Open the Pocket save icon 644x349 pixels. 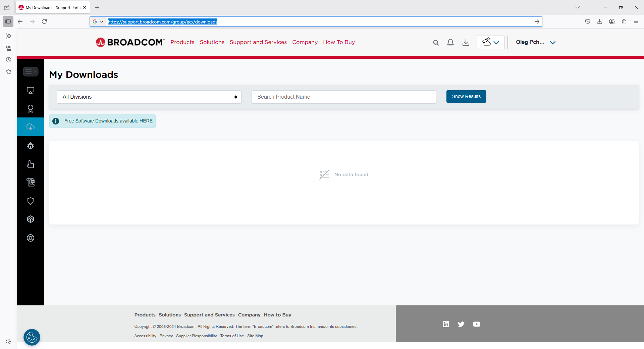pos(588,21)
